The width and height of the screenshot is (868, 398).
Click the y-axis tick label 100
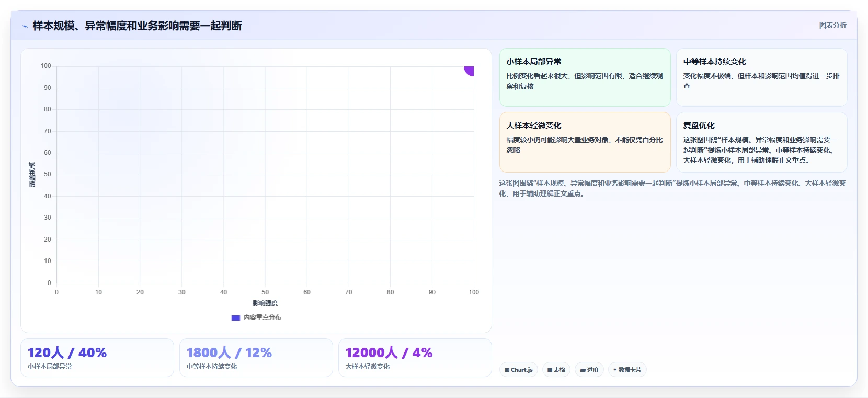[46, 66]
